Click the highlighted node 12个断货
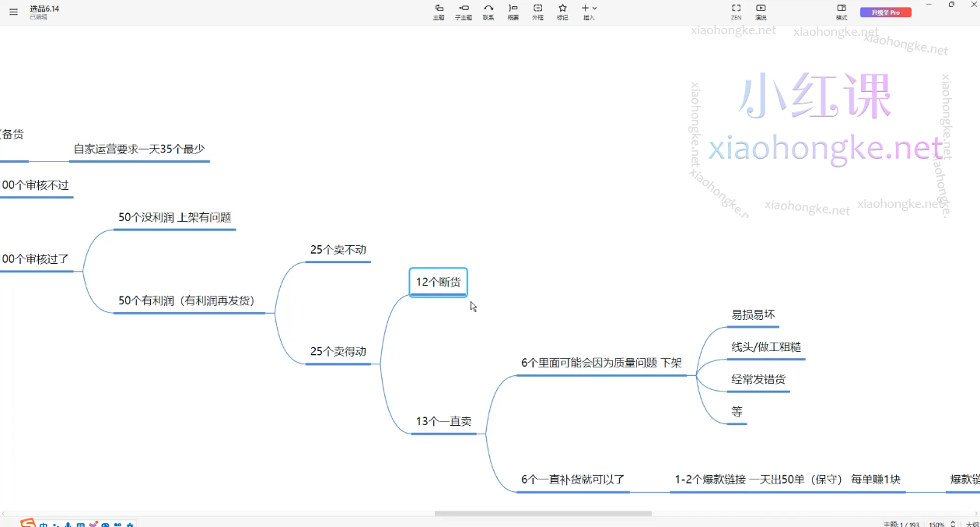This screenshot has height=527, width=980. (439, 283)
